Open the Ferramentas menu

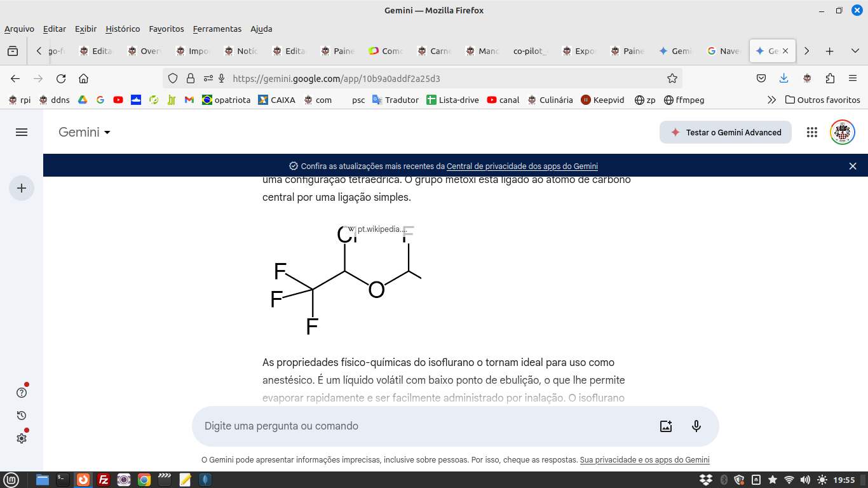click(x=217, y=29)
